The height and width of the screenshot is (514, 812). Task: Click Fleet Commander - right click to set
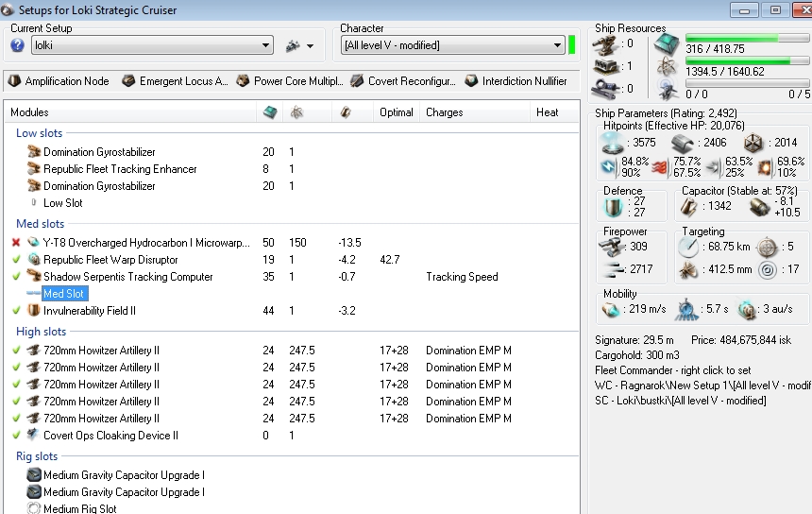[x=673, y=370]
